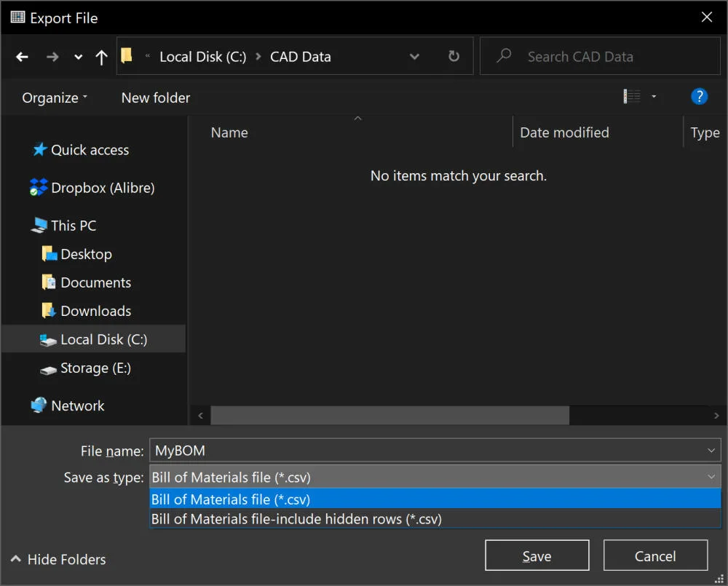Close the Export File dialog
The image size is (728, 586).
coord(706,17)
